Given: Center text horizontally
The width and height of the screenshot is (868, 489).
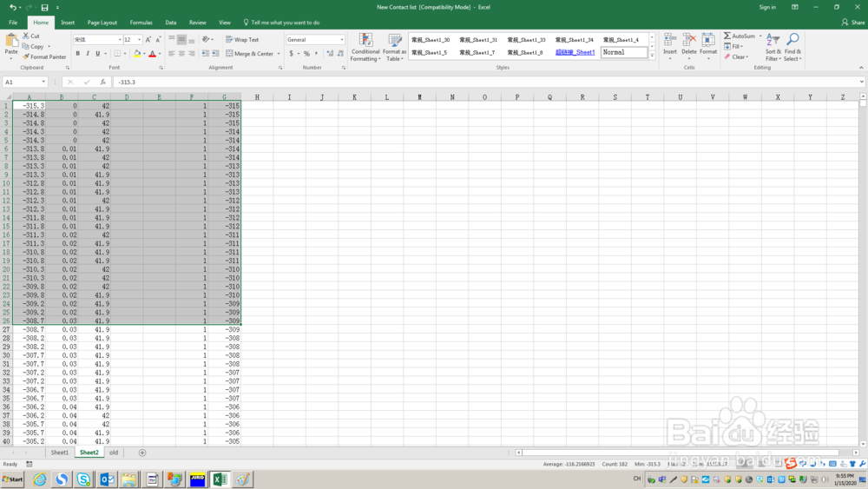Looking at the screenshot, I should 181,54.
